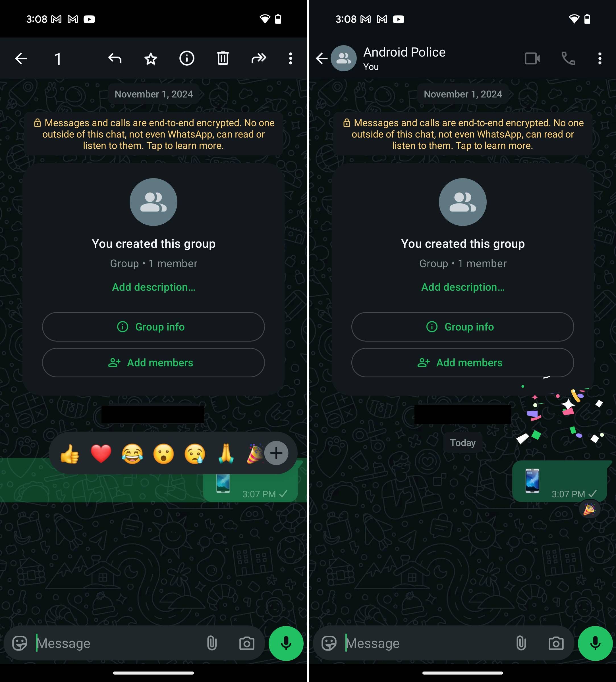Tap the Group info button
Image resolution: width=616 pixels, height=682 pixels.
click(153, 327)
